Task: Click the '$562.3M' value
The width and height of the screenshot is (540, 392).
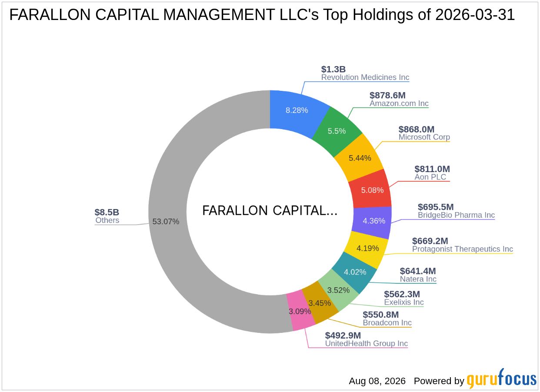Action: click(x=402, y=294)
